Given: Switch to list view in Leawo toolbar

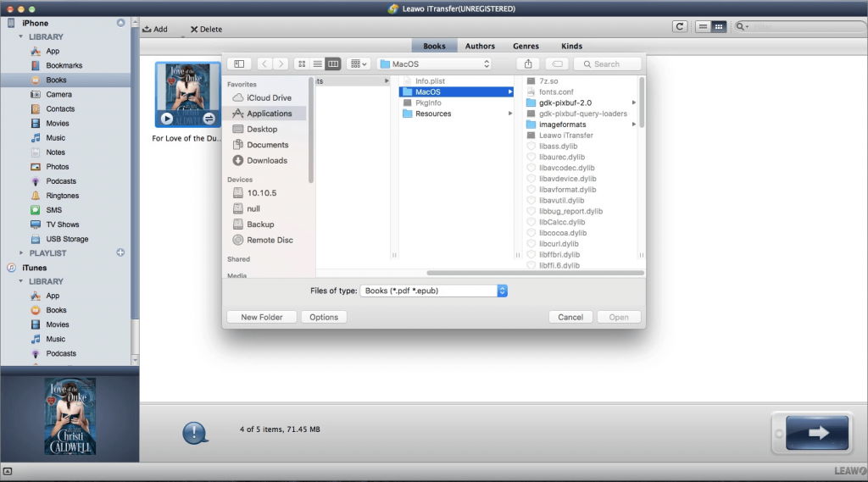Looking at the screenshot, I should [x=703, y=26].
